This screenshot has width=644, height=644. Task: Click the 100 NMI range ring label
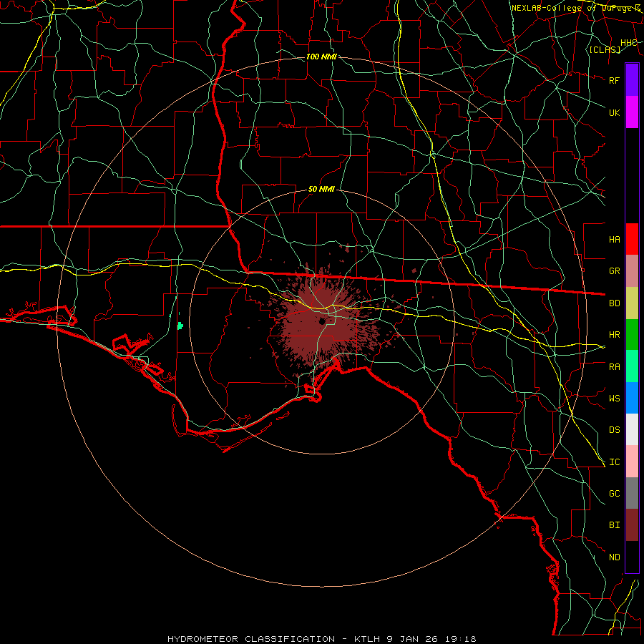click(x=321, y=57)
